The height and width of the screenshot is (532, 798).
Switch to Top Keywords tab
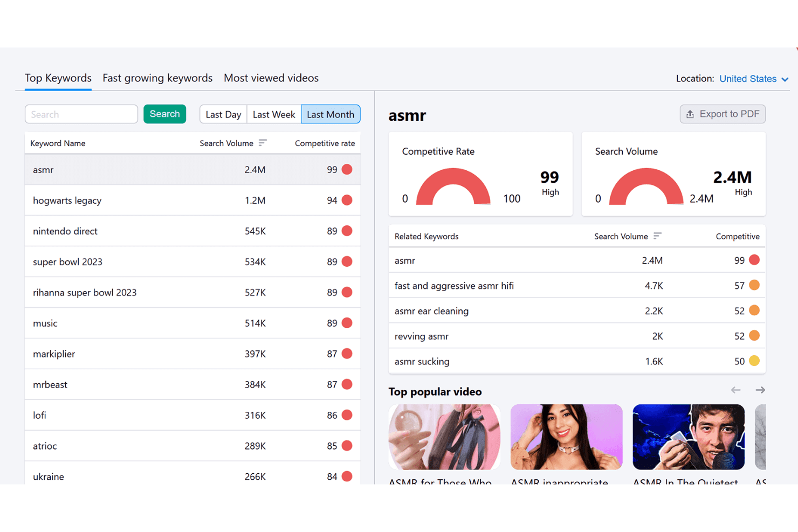coord(58,78)
